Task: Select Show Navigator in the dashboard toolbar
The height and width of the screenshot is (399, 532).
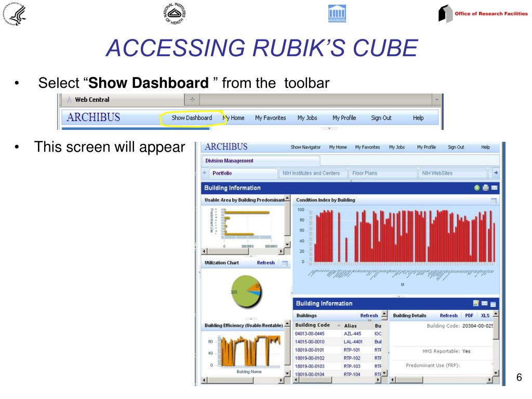Action: click(305, 147)
